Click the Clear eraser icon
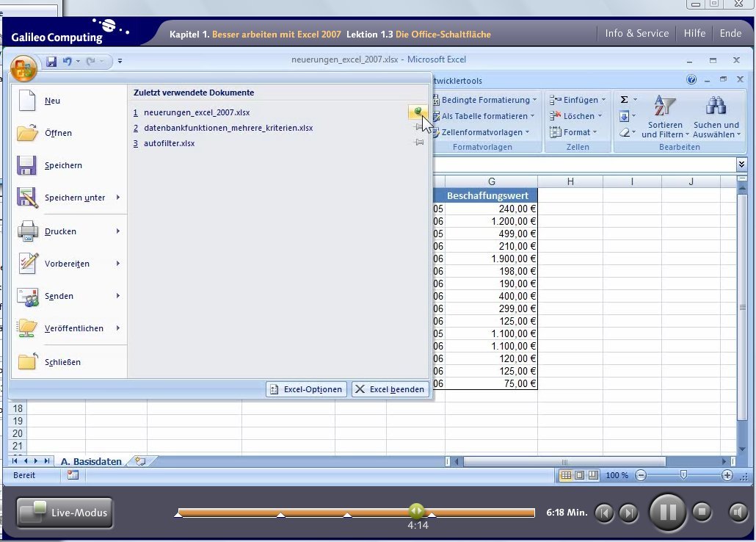 [x=625, y=132]
